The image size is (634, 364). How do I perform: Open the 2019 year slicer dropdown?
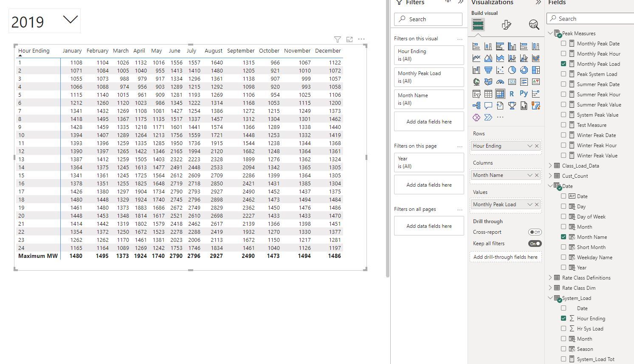point(70,20)
